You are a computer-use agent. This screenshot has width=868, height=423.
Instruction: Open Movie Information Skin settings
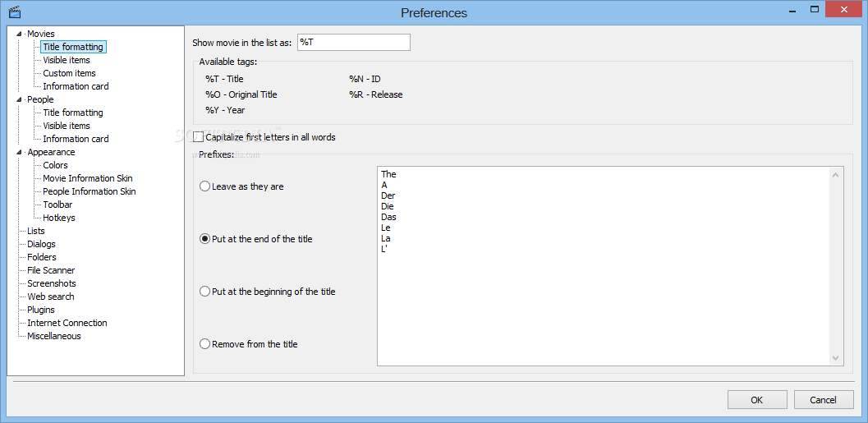click(88, 178)
